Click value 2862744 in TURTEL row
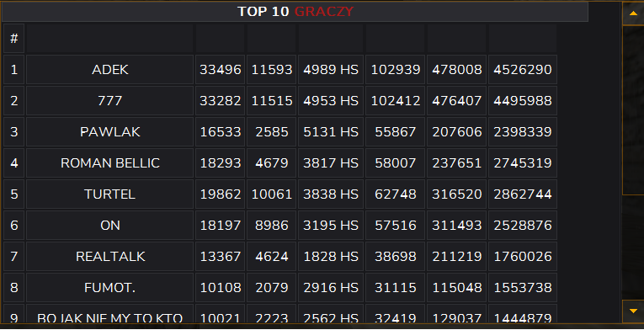This screenshot has height=330, width=644. pyautogui.click(x=523, y=194)
